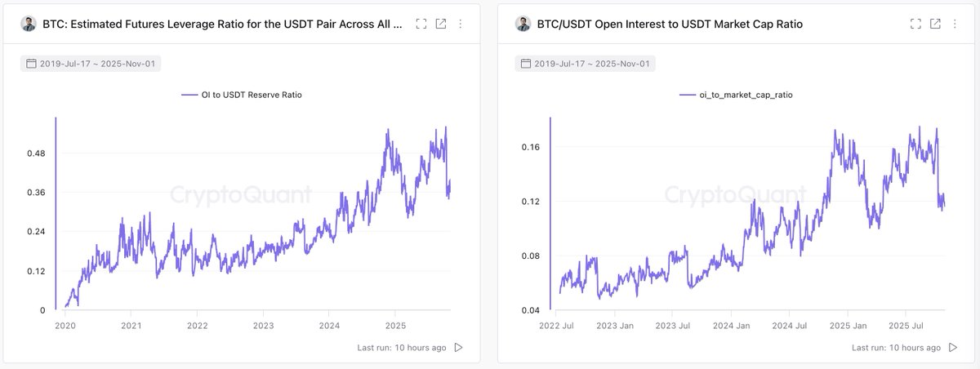Open more options for Open Interest to Market Cap chart
The height and width of the screenshot is (369, 980).
click(955, 24)
